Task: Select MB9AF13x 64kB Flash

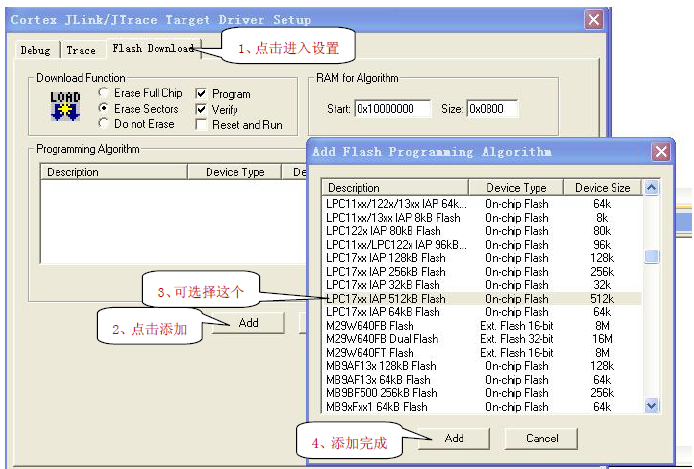Action: (482, 380)
